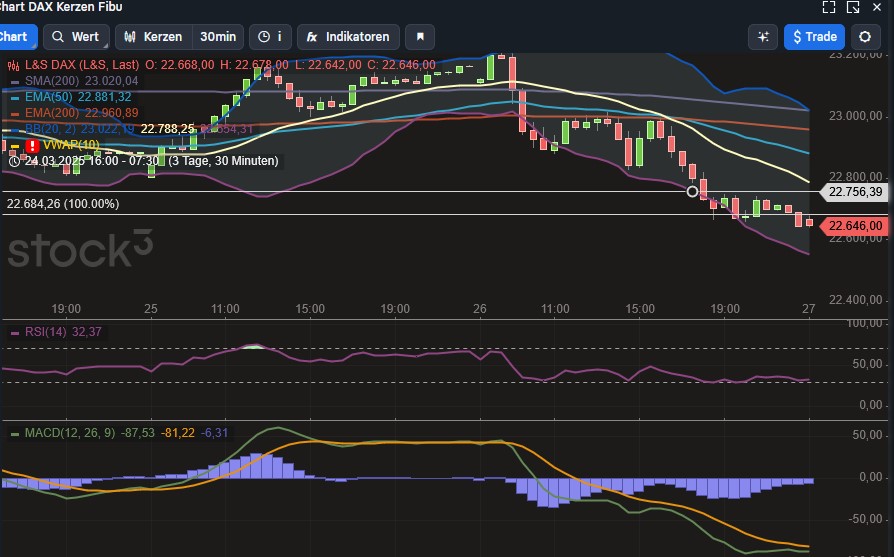Switch to the Chart tab
The image size is (894, 557).
pyautogui.click(x=15, y=37)
